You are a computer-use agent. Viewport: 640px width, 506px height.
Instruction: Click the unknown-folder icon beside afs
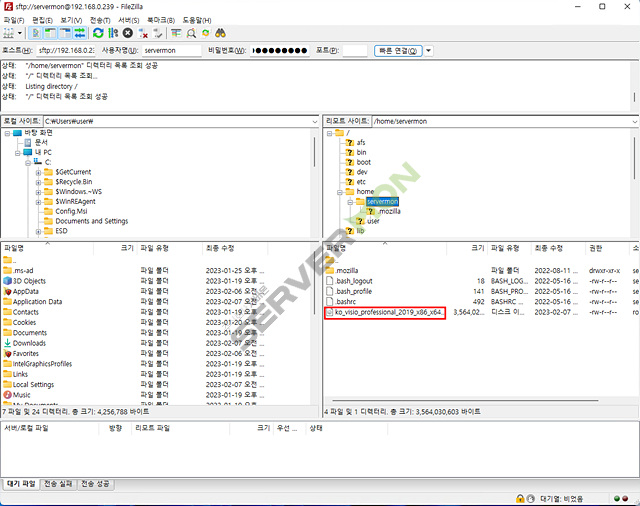pos(349,142)
